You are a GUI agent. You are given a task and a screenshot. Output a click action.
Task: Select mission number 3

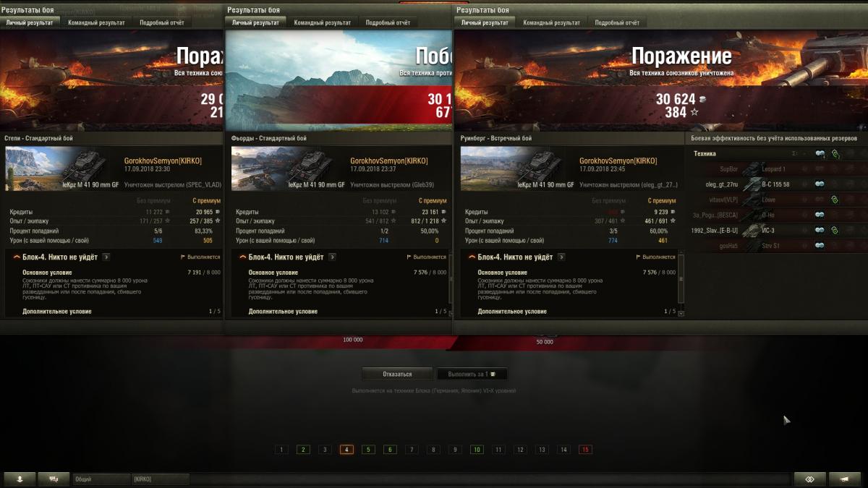click(x=325, y=450)
